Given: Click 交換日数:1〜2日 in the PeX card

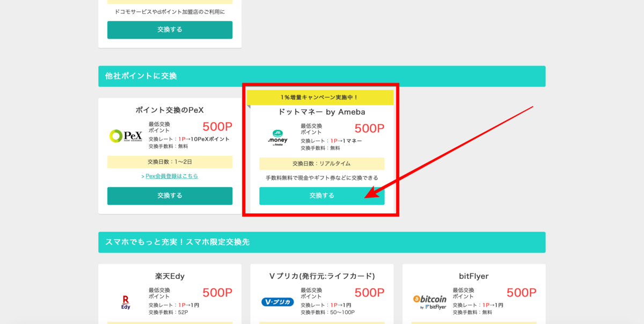Looking at the screenshot, I should 170,162.
